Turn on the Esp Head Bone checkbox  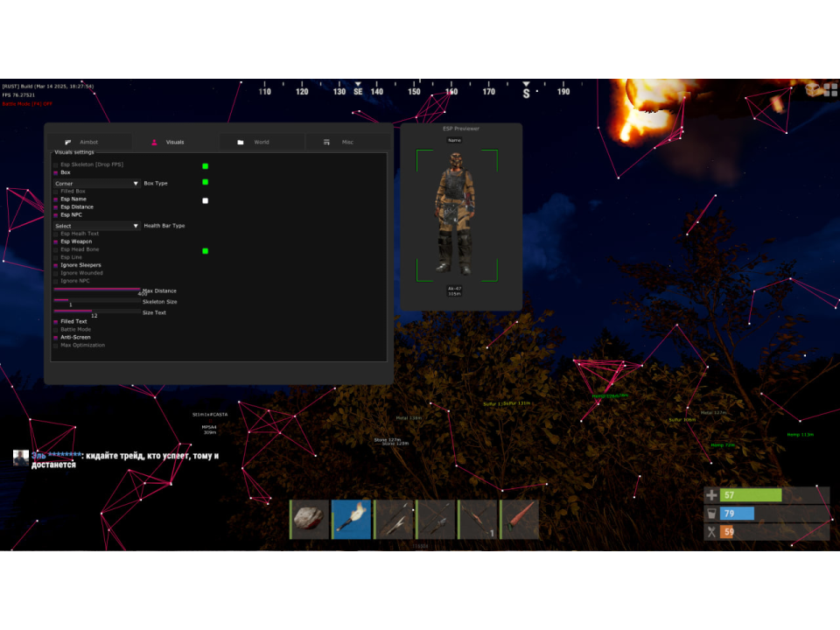point(56,249)
